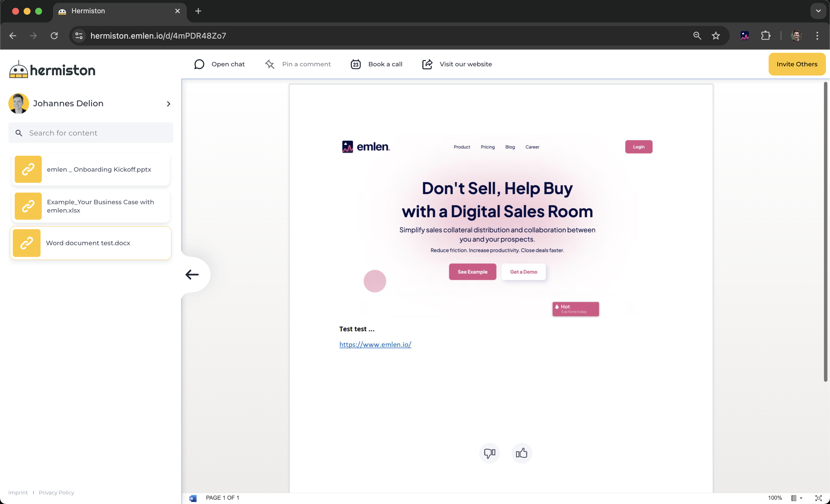Image resolution: width=830 pixels, height=504 pixels.
Task: Select Word document test.docx item
Action: [90, 243]
